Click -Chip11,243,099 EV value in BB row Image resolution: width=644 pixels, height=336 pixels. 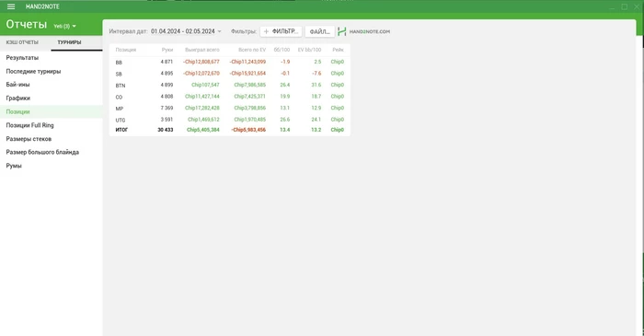(x=247, y=62)
